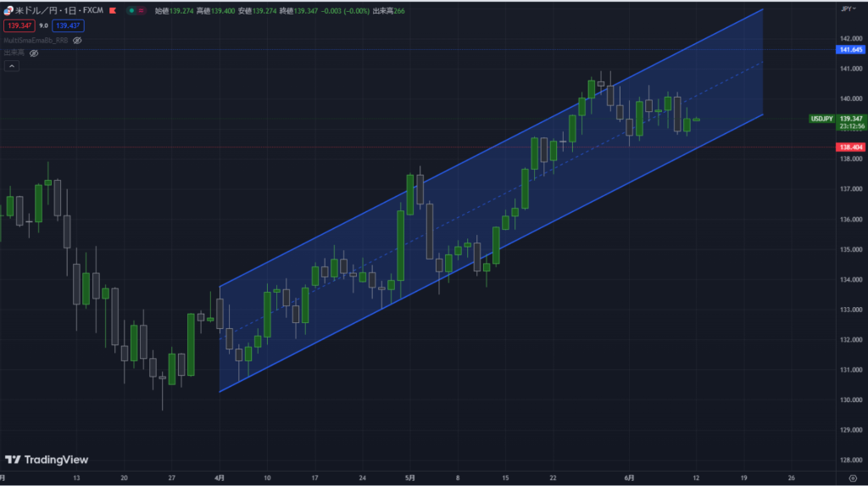
Task: Toggle visibility of 出来高 volume indicator
Action: 35,53
